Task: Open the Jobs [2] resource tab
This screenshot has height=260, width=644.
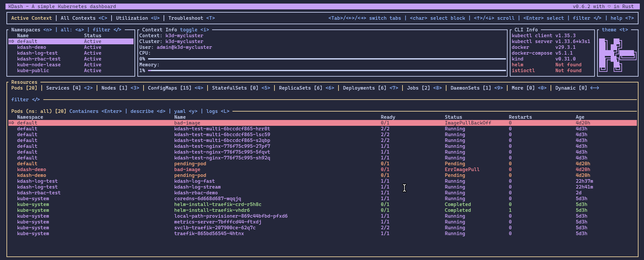Action: pos(424,88)
